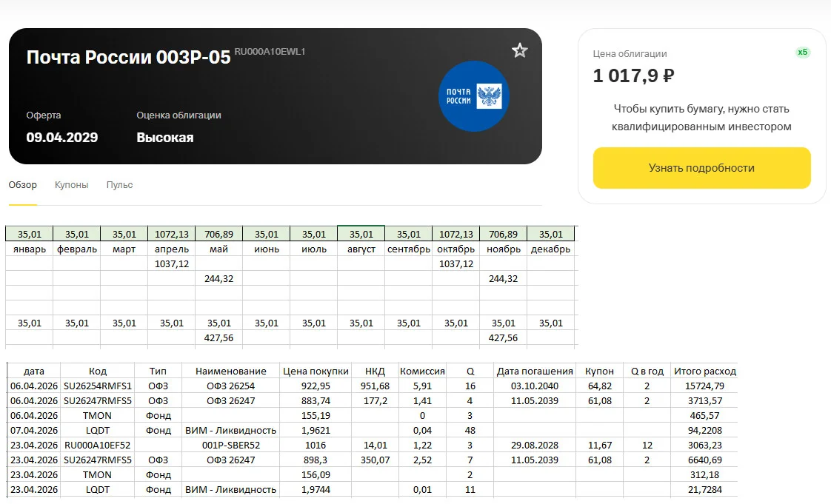The image size is (831, 504).
Task: Select coupon value 11,67
Action: (599, 446)
